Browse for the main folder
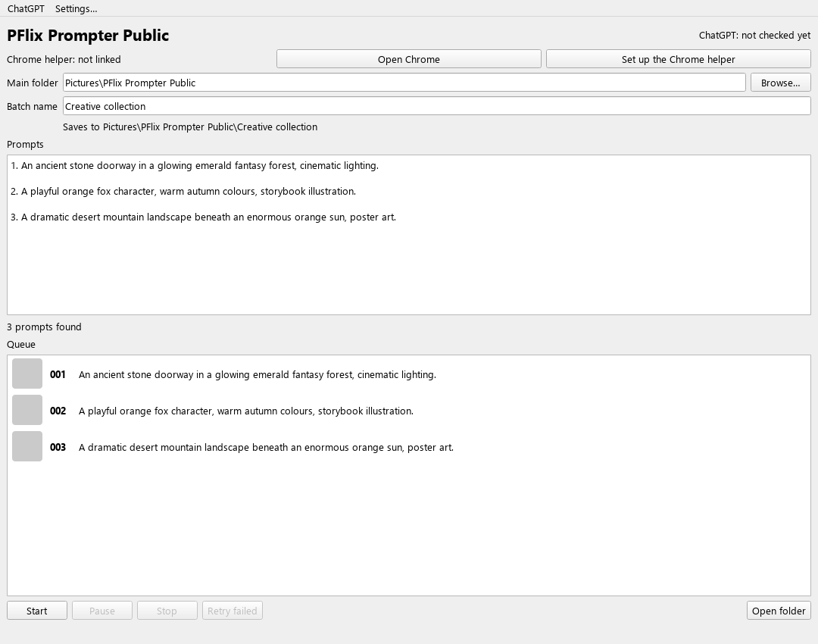The height and width of the screenshot is (644, 818). point(780,83)
